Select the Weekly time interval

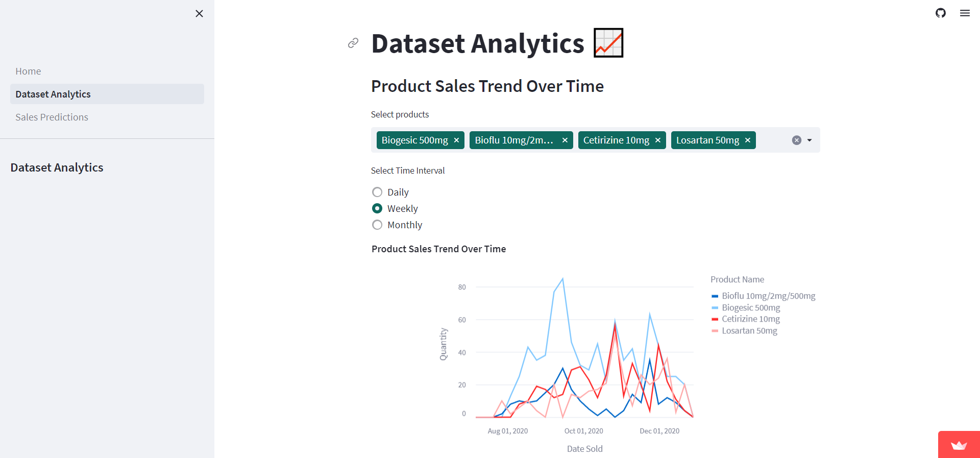coord(377,208)
